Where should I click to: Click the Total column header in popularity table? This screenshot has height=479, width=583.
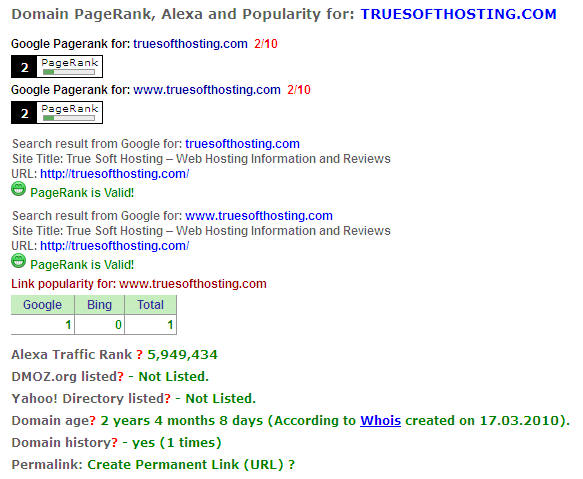click(x=150, y=305)
